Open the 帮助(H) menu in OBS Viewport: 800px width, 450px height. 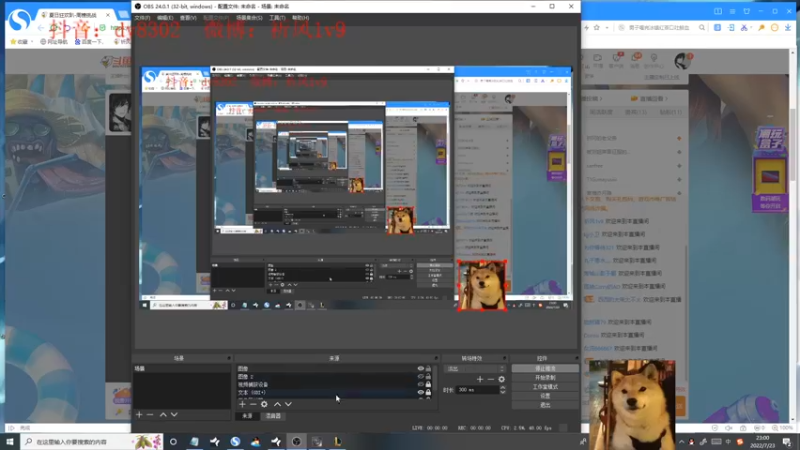click(301, 18)
